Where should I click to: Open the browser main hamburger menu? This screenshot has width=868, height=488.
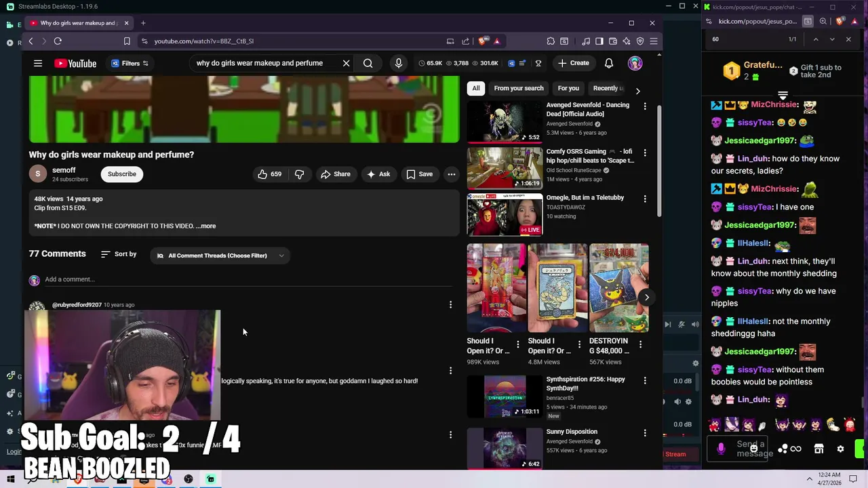pyautogui.click(x=654, y=41)
